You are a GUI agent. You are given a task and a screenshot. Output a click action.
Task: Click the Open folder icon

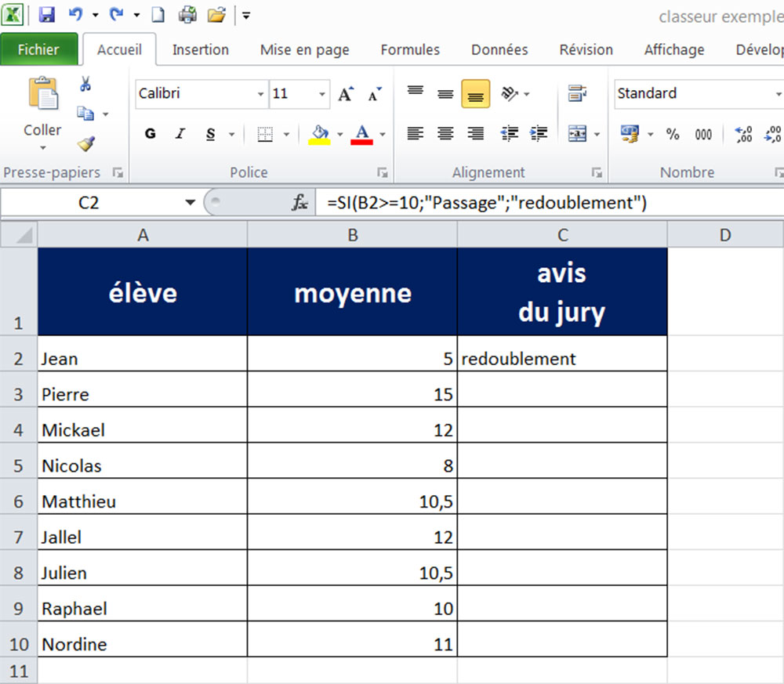pos(216,15)
